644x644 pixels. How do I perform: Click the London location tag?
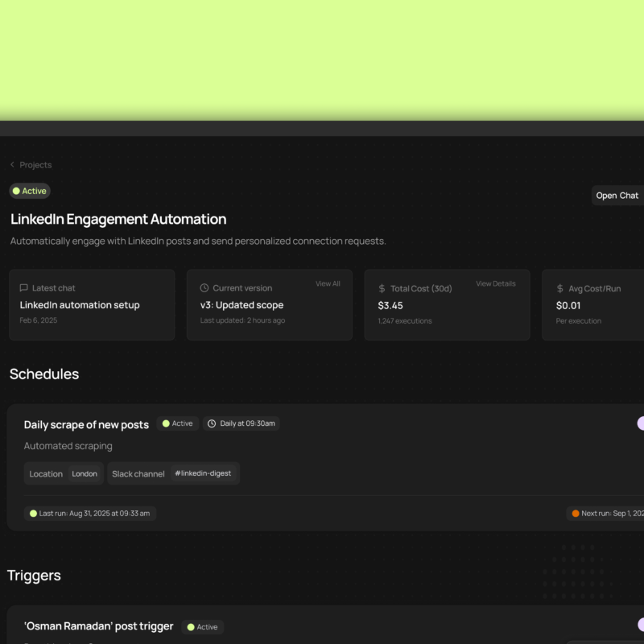tap(85, 474)
